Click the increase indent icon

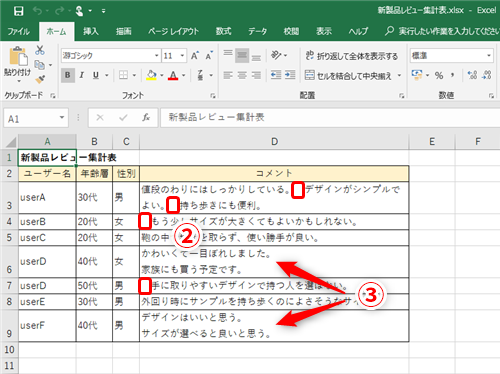[290, 75]
